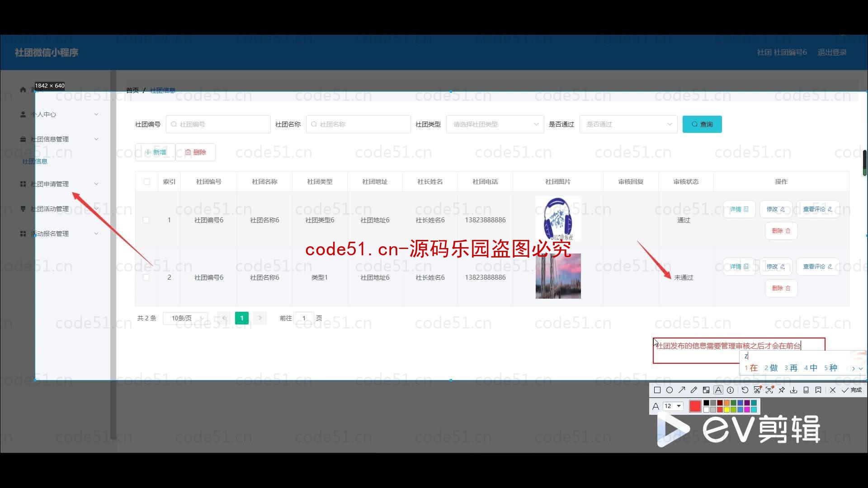Click 查询 search button
The height and width of the screenshot is (488, 868).
point(702,124)
